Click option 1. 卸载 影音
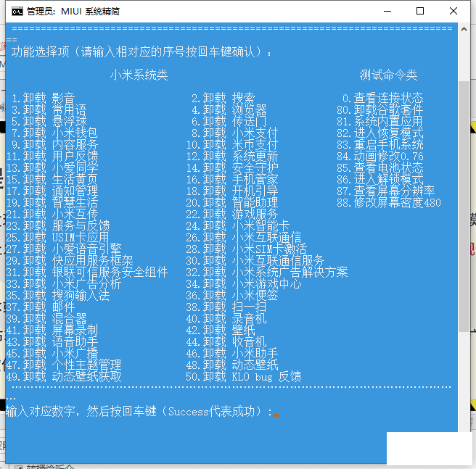Viewport: 476px width, 469px height. click(x=44, y=99)
